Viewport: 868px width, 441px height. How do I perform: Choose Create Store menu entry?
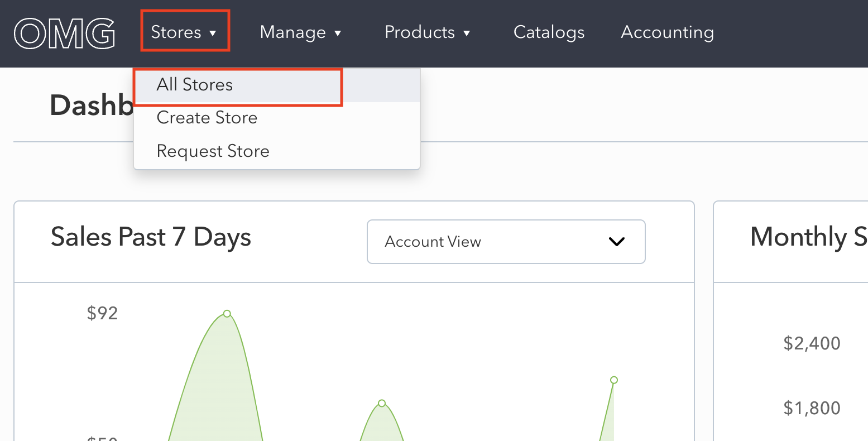tap(277, 118)
